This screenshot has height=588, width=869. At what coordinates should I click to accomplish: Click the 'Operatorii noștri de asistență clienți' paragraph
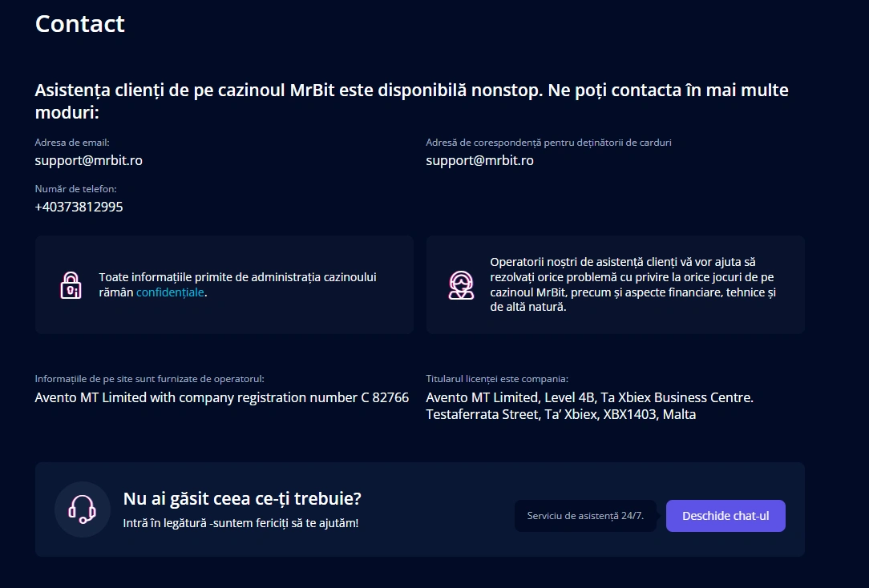click(633, 284)
